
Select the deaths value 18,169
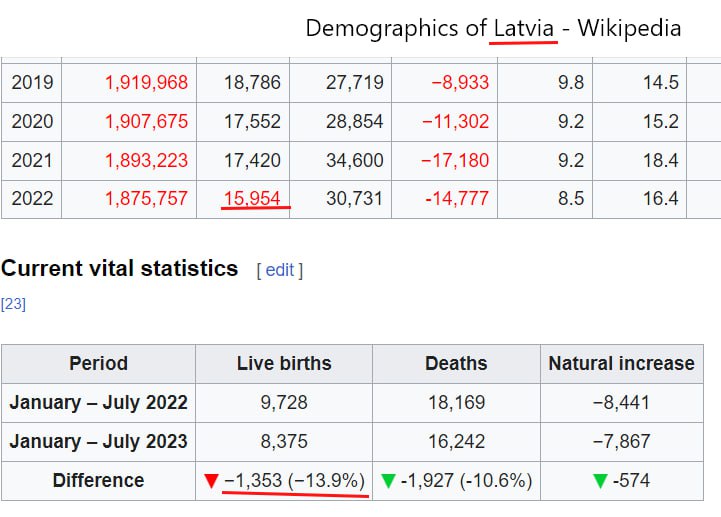click(x=456, y=402)
